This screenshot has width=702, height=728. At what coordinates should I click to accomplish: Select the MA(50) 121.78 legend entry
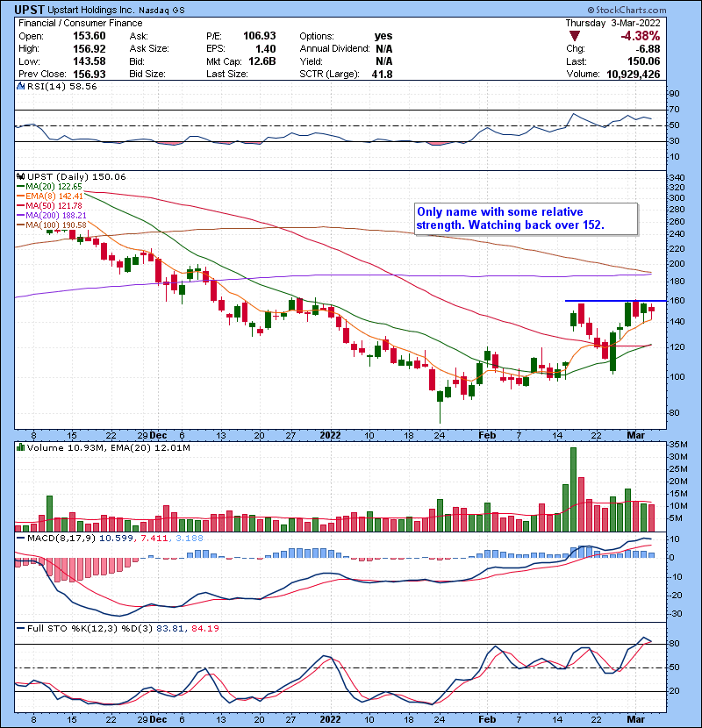click(49, 205)
